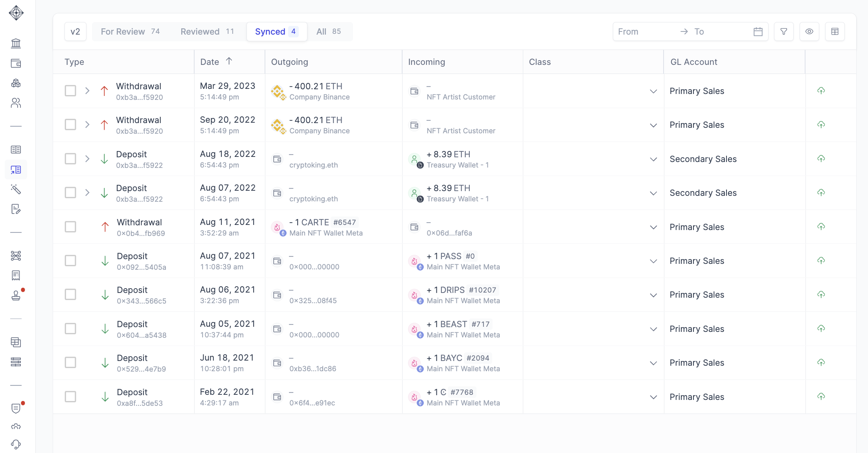Image resolution: width=868 pixels, height=453 pixels.
Task: Switch to the For Review tab
Action: pyautogui.click(x=130, y=31)
